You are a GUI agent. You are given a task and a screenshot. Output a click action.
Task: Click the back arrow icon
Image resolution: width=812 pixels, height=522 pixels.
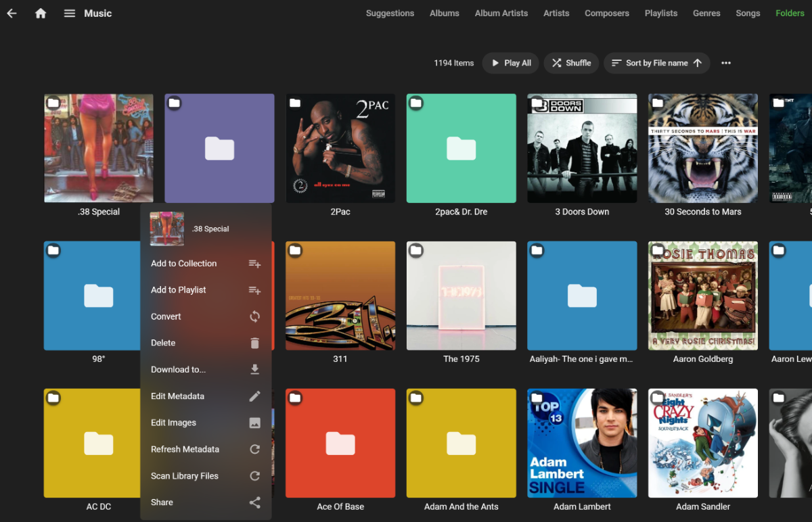point(12,14)
